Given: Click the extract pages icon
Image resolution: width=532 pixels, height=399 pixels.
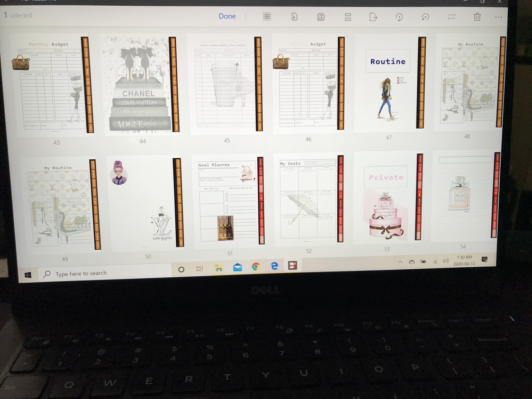Looking at the screenshot, I should pos(321,16).
